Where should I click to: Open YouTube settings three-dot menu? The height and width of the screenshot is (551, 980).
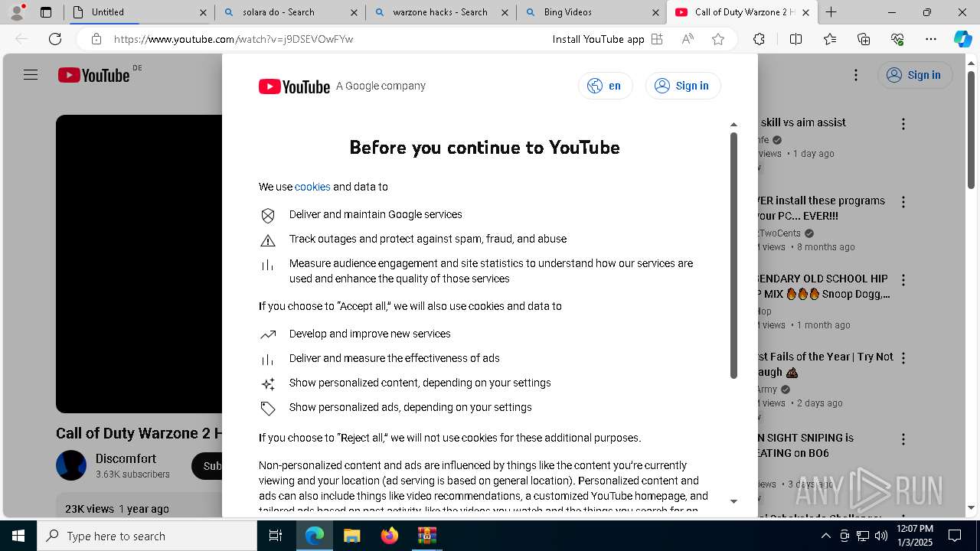pos(856,75)
